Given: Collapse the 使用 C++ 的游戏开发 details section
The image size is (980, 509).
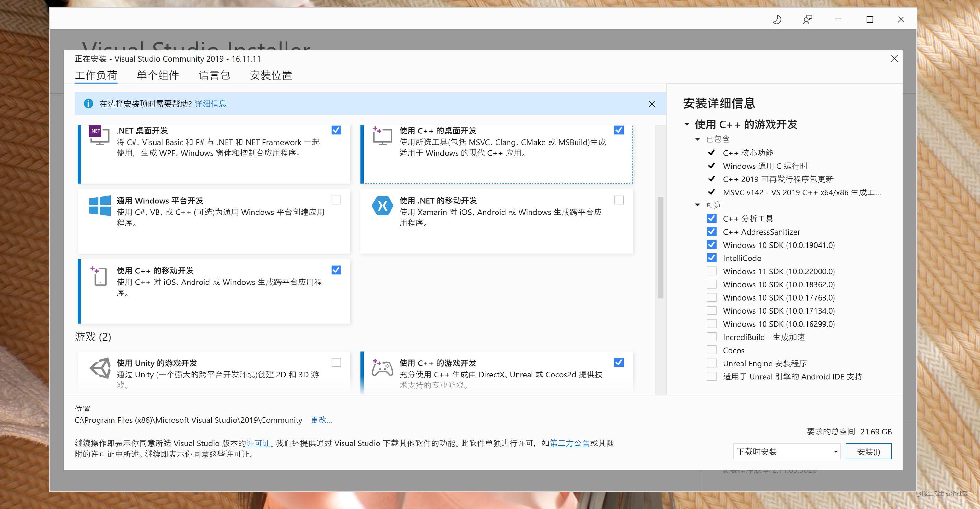Looking at the screenshot, I should click(687, 124).
